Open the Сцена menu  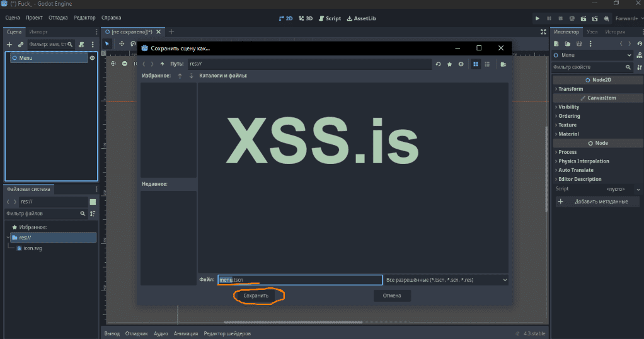pos(13,18)
